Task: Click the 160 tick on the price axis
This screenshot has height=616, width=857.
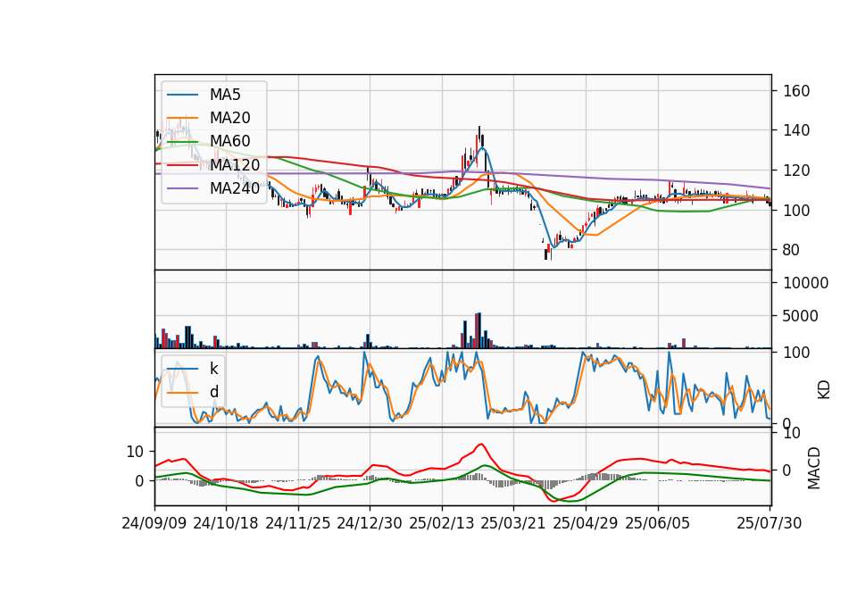Action: point(795,91)
